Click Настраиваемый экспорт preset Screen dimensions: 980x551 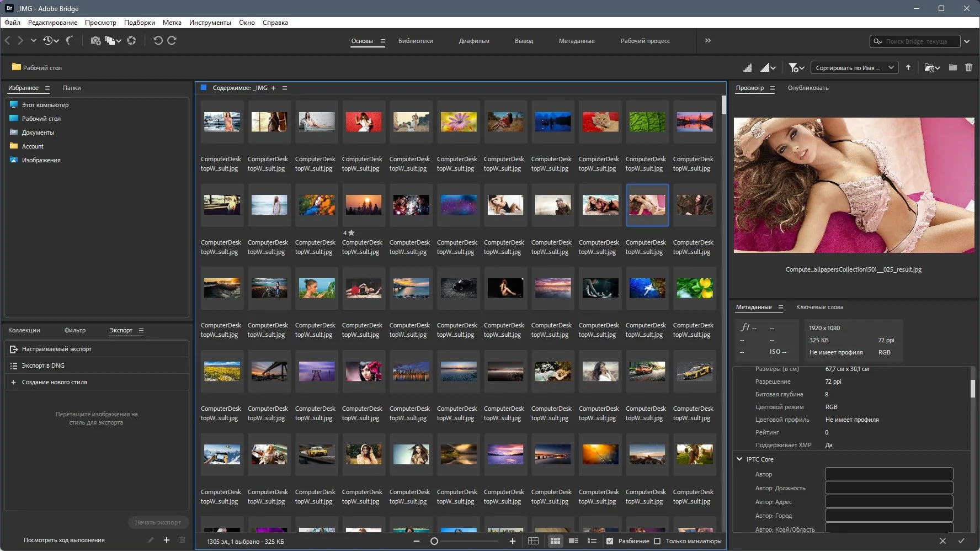[x=57, y=349]
